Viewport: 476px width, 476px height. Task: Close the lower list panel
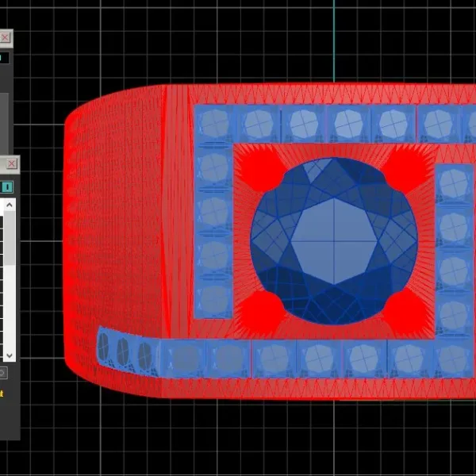pos(12,164)
